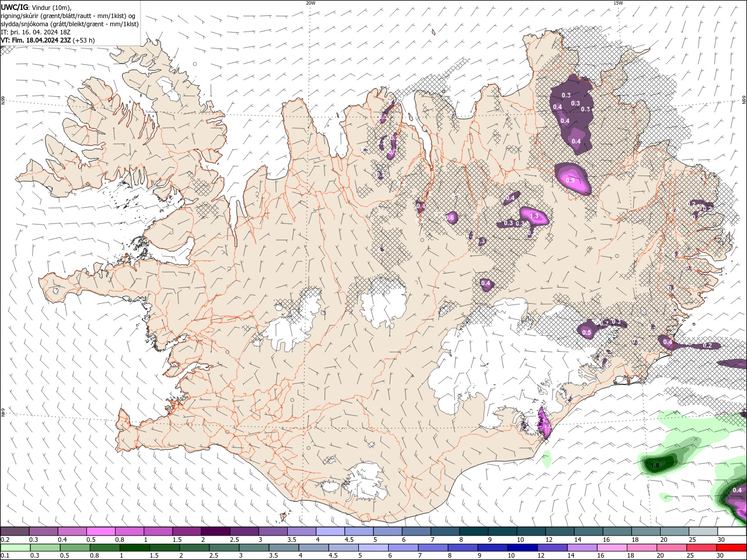Click the bright red swatch in the rain legend

click(731, 548)
